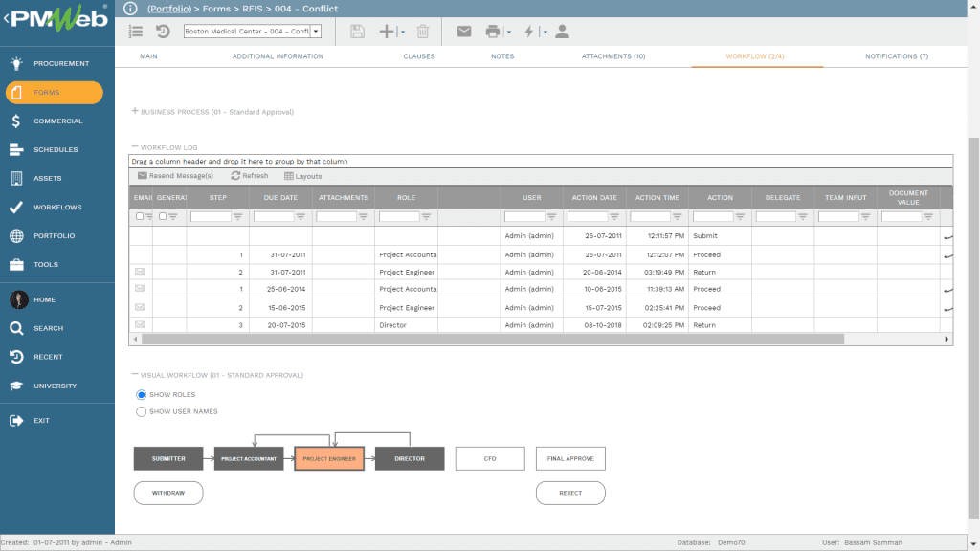
Task: Click the Refresh button in workflow log
Action: [250, 176]
